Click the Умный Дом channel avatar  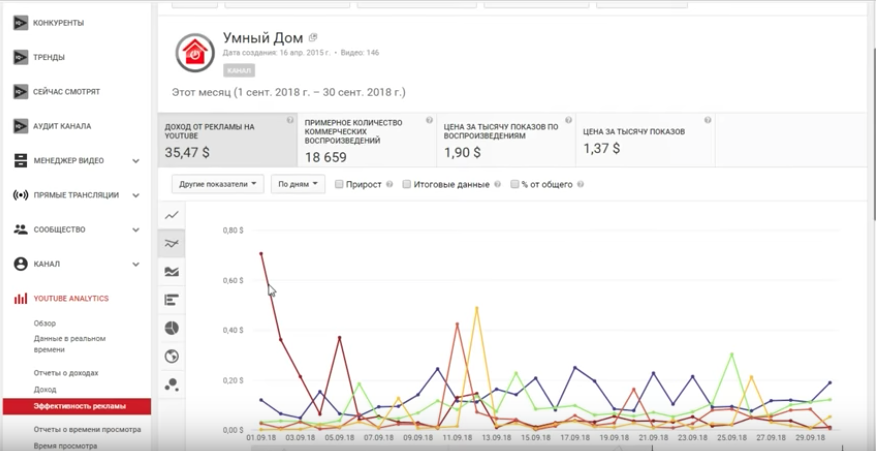point(195,53)
